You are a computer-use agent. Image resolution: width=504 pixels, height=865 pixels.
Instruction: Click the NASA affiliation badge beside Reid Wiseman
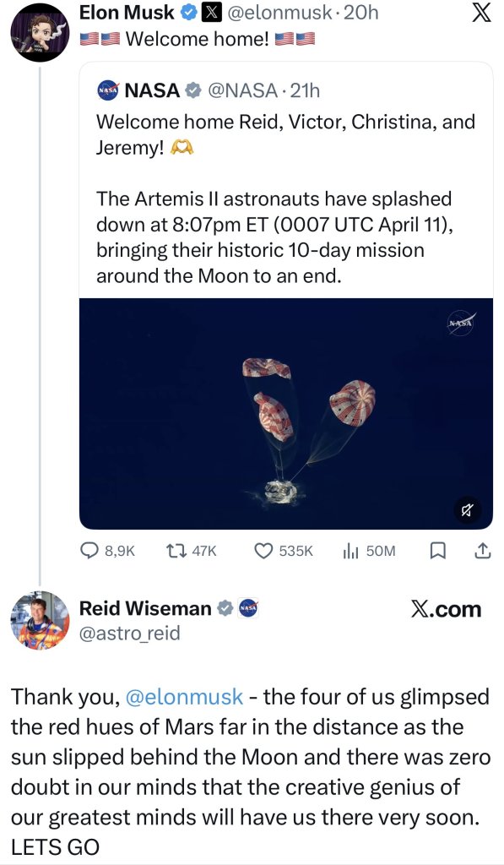(x=249, y=608)
